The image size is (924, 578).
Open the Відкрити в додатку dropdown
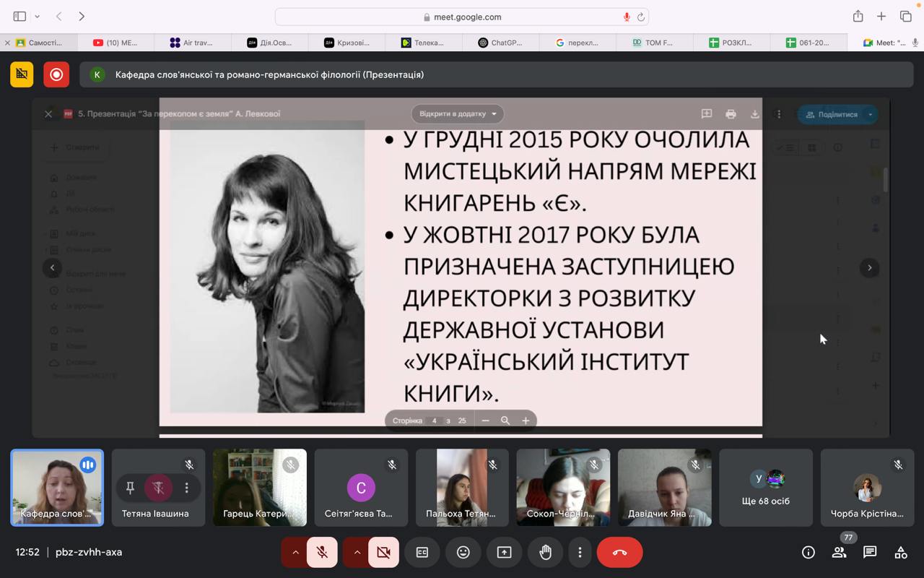tap(458, 113)
